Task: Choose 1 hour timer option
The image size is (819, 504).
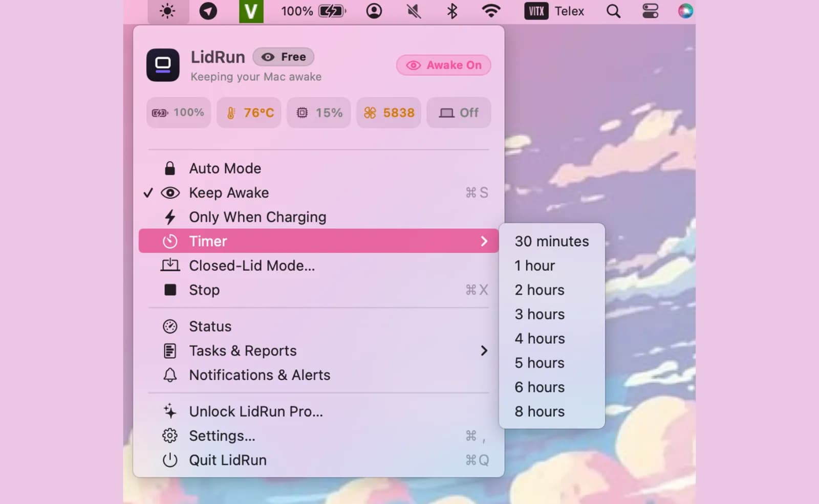Action: 552,266
